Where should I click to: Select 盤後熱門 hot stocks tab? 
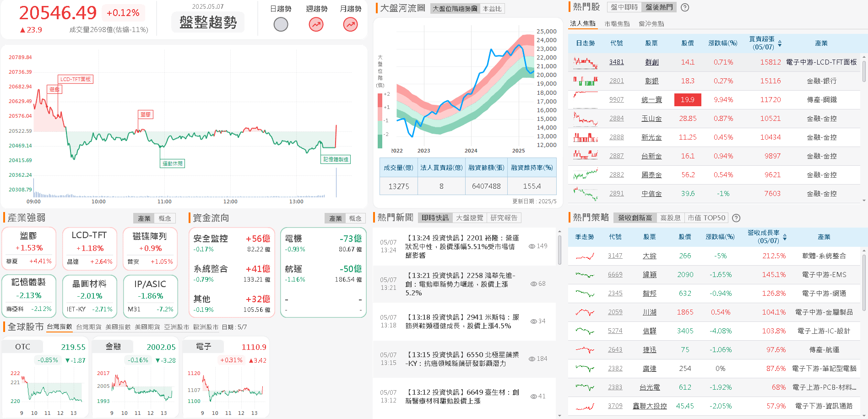pos(659,7)
